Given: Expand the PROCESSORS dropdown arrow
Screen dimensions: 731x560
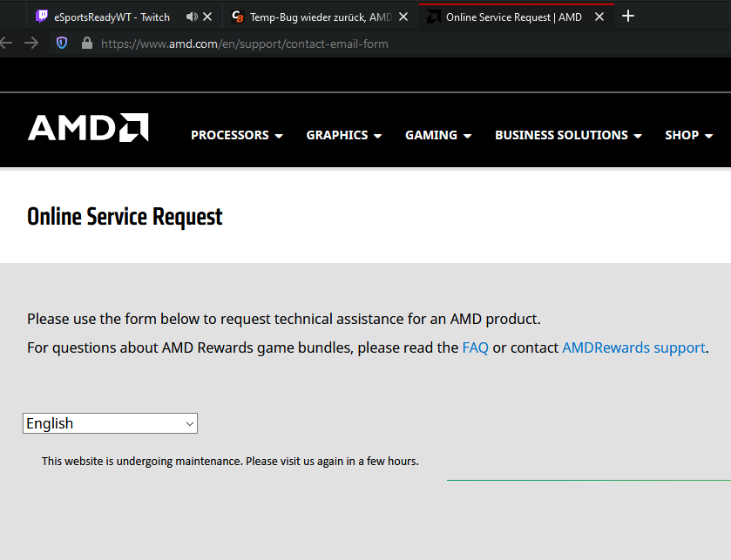Looking at the screenshot, I should pyautogui.click(x=279, y=136).
